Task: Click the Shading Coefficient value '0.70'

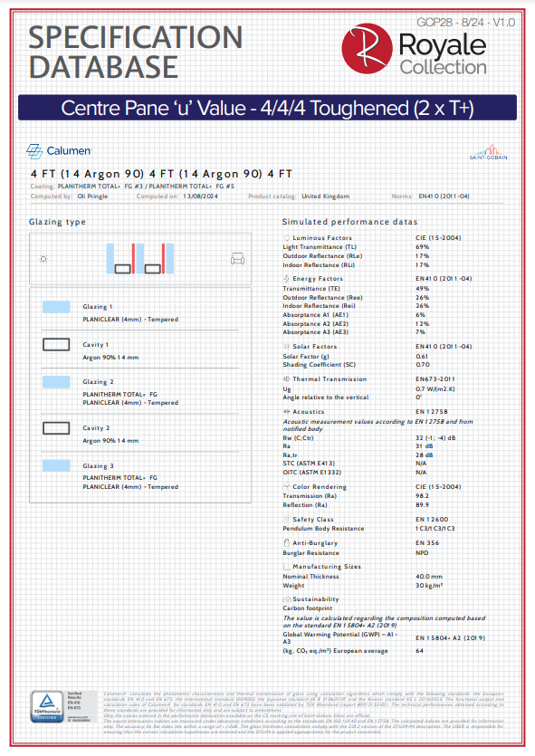Action: point(423,365)
